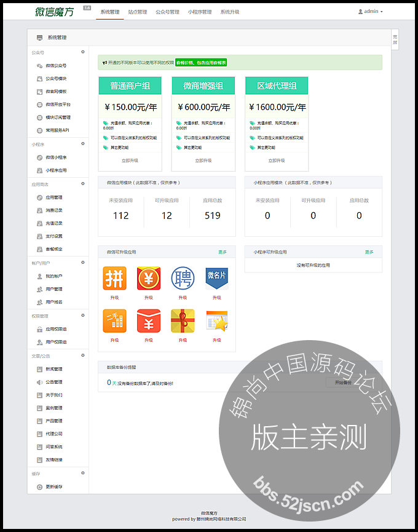Image resolution: width=418 pixels, height=532 pixels.
Task: Open 模块订阅管理 sidebar item
Action: 58,117
